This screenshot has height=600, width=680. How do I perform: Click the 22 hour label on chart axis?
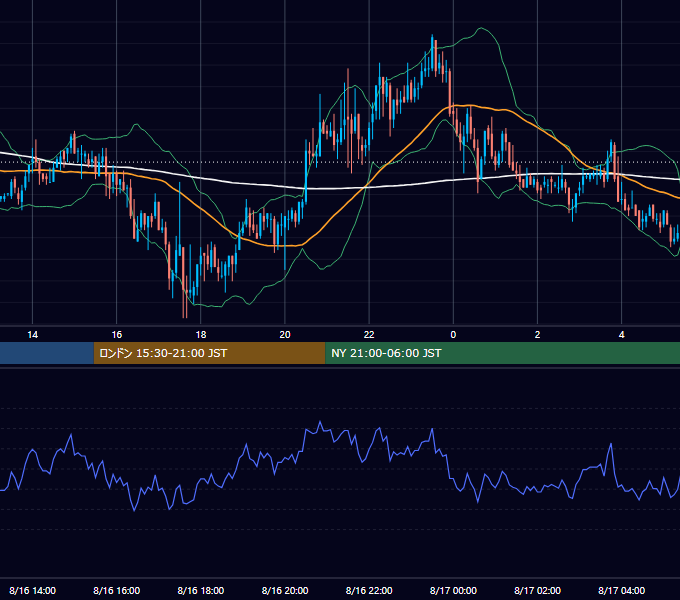click(x=369, y=335)
